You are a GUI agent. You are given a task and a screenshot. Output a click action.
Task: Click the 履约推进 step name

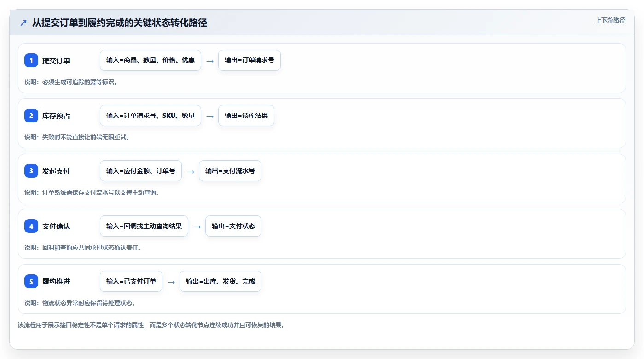click(x=56, y=281)
